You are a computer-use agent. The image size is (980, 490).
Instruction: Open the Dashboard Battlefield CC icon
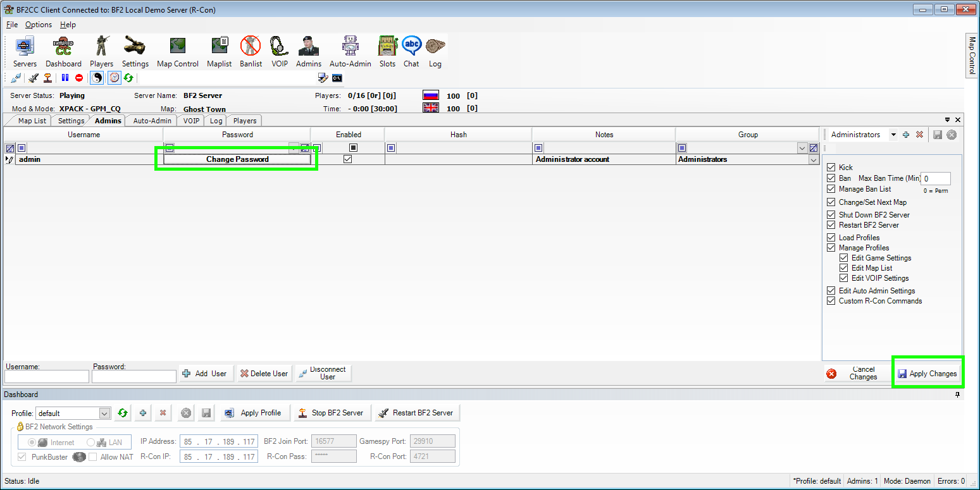(63, 52)
